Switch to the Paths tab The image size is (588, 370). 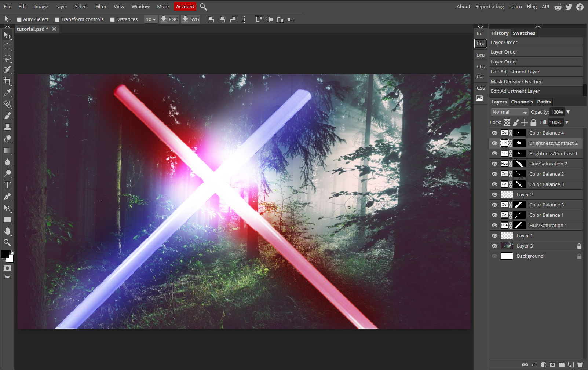[544, 102]
